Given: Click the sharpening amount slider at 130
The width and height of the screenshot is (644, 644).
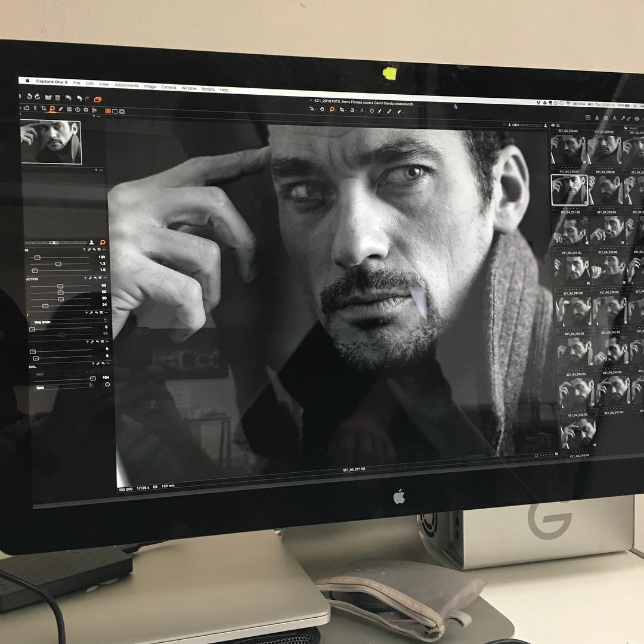Looking at the screenshot, I should [x=37, y=257].
